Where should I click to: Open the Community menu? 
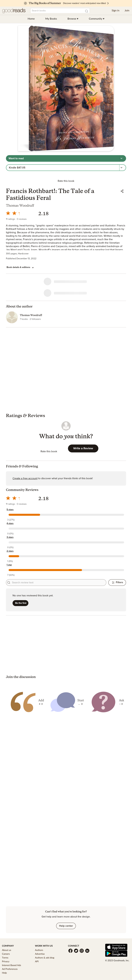[x=97, y=19]
